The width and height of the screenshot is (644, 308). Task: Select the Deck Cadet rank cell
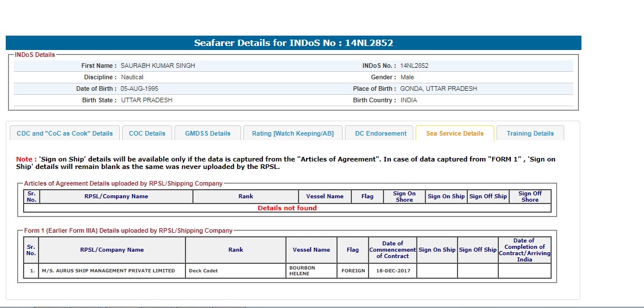point(235,271)
